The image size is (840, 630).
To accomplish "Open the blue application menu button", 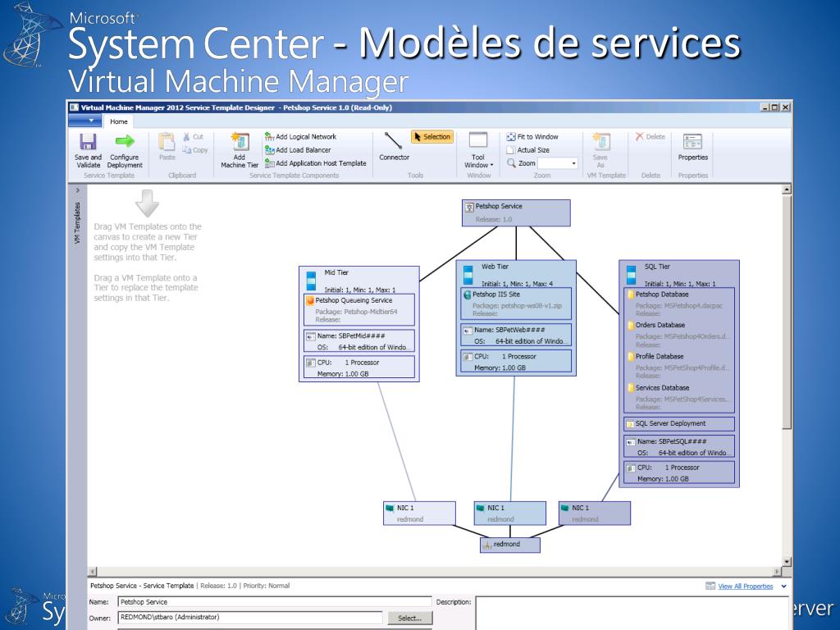I will pyautogui.click(x=85, y=121).
